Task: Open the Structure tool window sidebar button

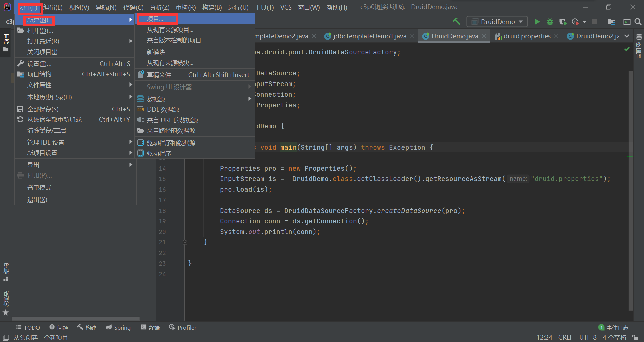Action: click(x=6, y=272)
